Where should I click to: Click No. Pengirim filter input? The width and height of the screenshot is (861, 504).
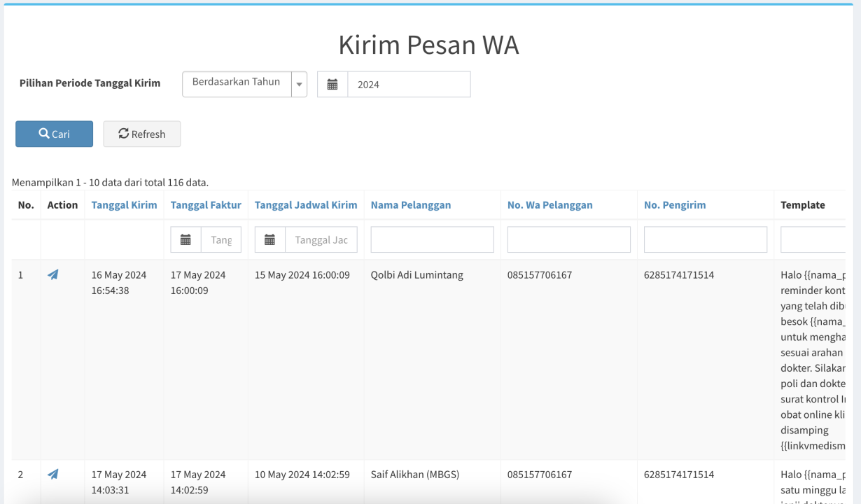[705, 240]
